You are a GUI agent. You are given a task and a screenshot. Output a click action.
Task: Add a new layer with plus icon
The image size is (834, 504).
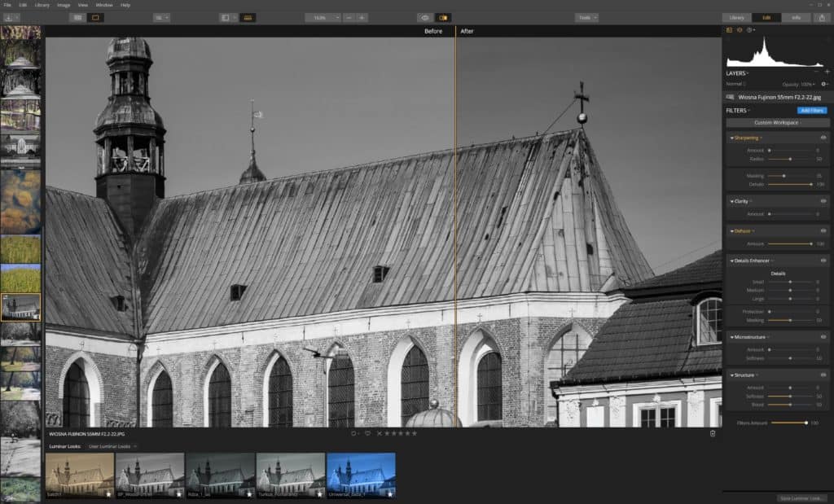pyautogui.click(x=827, y=72)
